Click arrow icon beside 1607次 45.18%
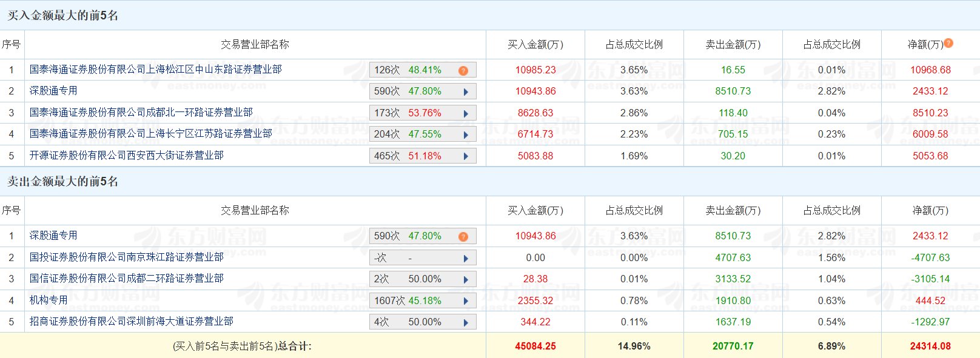The image size is (980, 358). pyautogui.click(x=466, y=301)
